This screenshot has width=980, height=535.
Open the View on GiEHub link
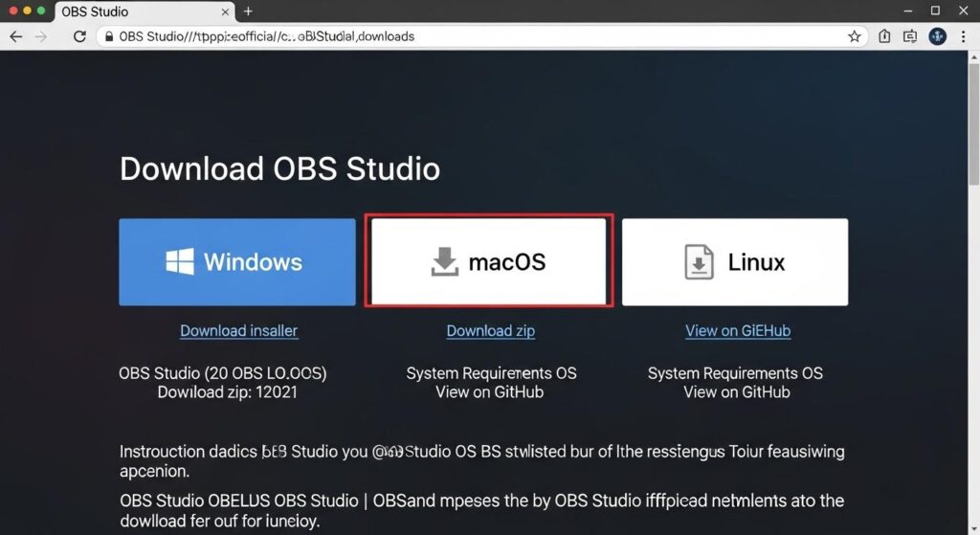[x=738, y=330]
